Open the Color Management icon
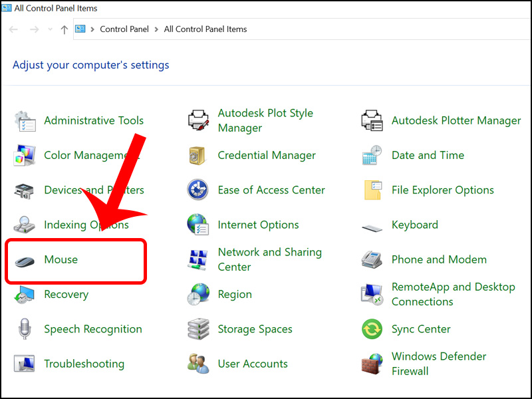This screenshot has width=532, height=399. 25,156
